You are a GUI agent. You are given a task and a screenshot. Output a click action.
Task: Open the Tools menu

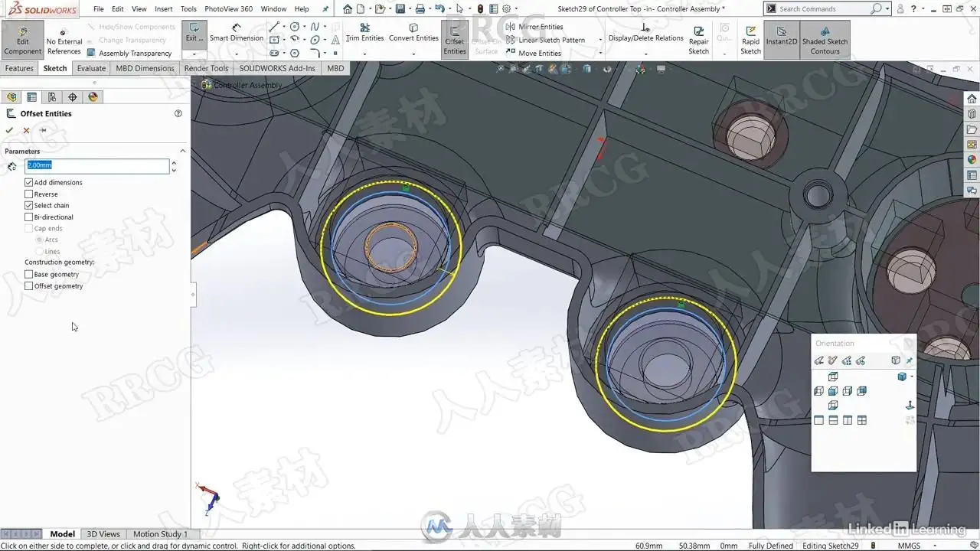tap(188, 9)
